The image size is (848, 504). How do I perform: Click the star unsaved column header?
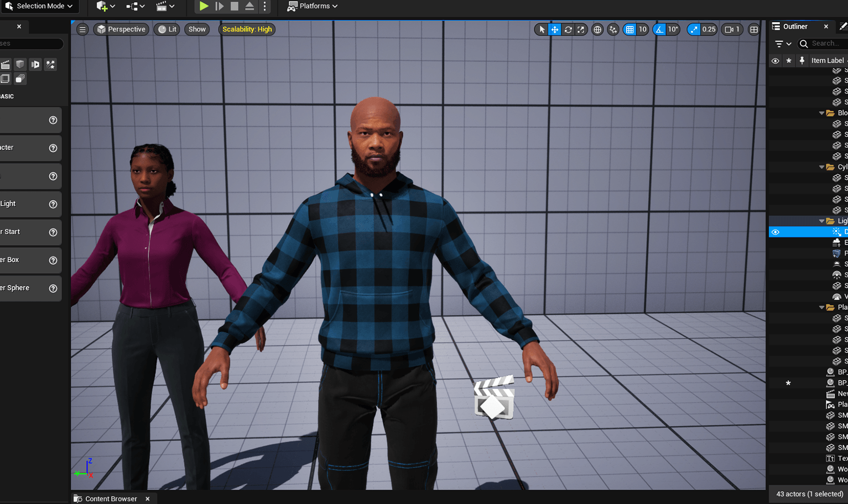click(789, 61)
